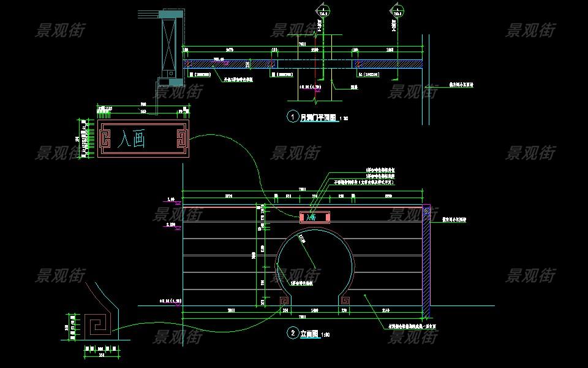Image resolution: width=588 pixels, height=368 pixels.
Task: Click the circled number 2 elevation marker
Action: point(293,334)
